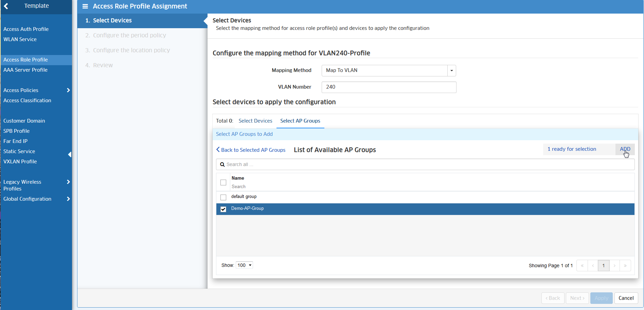Click the ADD button for selected groups
The height and width of the screenshot is (310, 644).
click(x=625, y=149)
